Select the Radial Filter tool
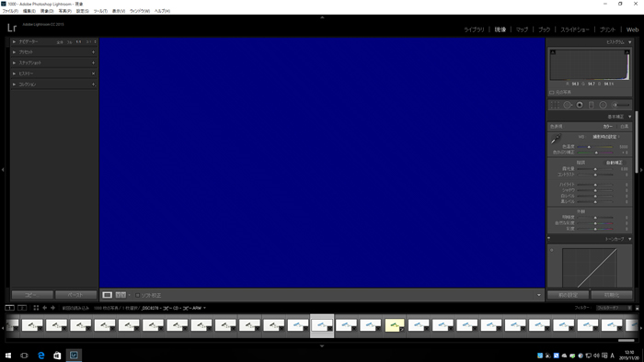Screen dimensions: 644x362 603,105
